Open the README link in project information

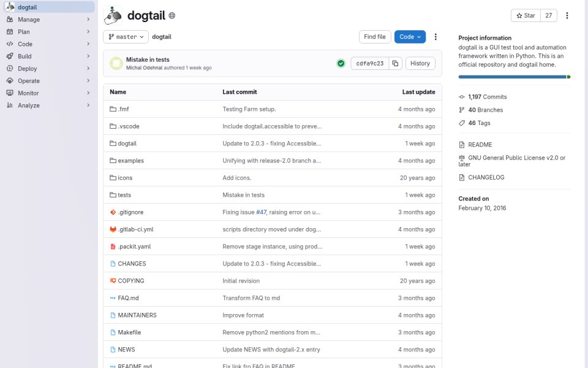point(480,145)
